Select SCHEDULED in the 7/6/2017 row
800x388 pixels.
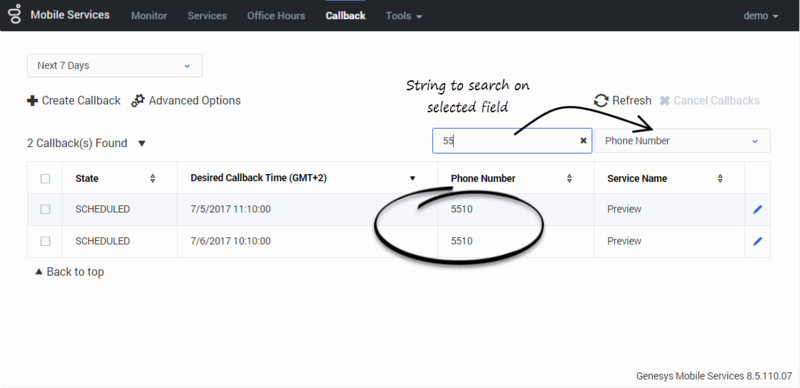point(103,241)
